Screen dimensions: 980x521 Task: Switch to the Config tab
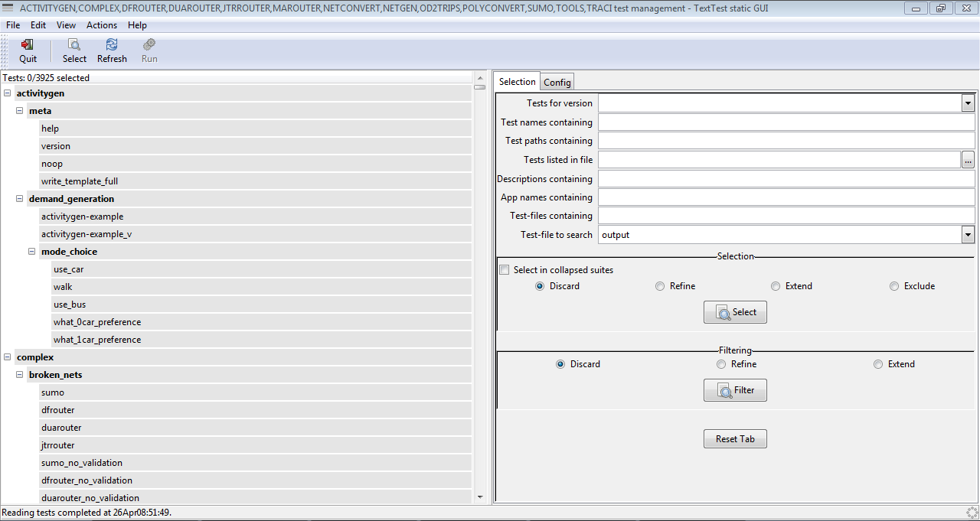tap(557, 83)
